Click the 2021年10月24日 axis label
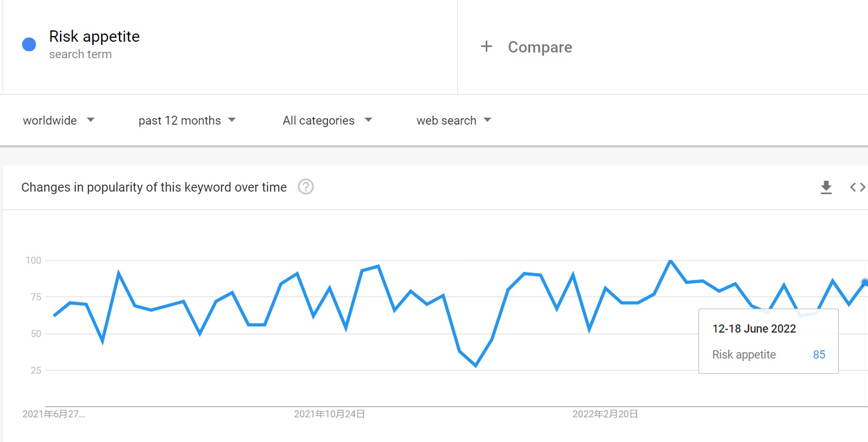 pyautogui.click(x=330, y=414)
